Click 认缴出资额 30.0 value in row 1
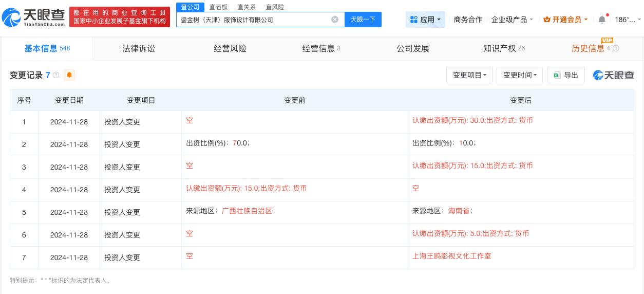Screen dimensions: 644x294 [x=472, y=120]
